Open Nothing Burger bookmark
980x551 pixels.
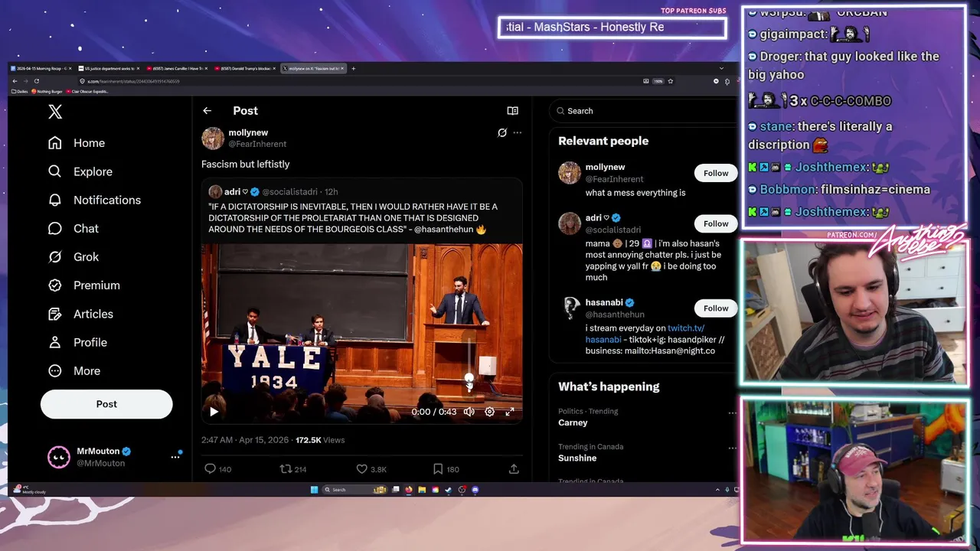pos(47,91)
